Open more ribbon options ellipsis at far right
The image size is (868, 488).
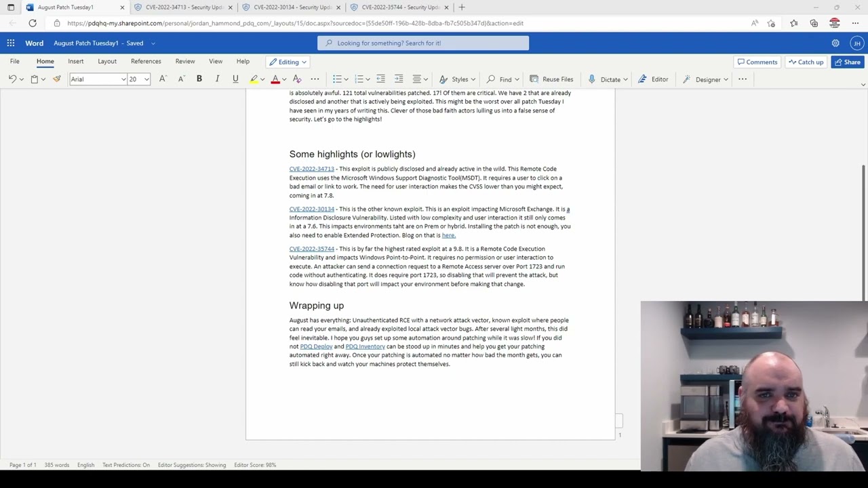click(743, 79)
